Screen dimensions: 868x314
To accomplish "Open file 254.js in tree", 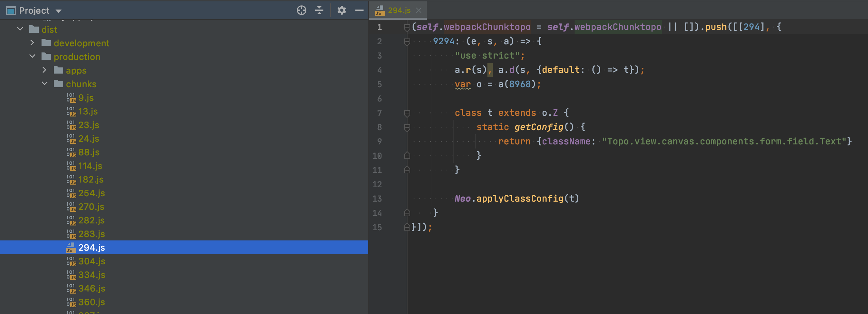I will click(92, 193).
